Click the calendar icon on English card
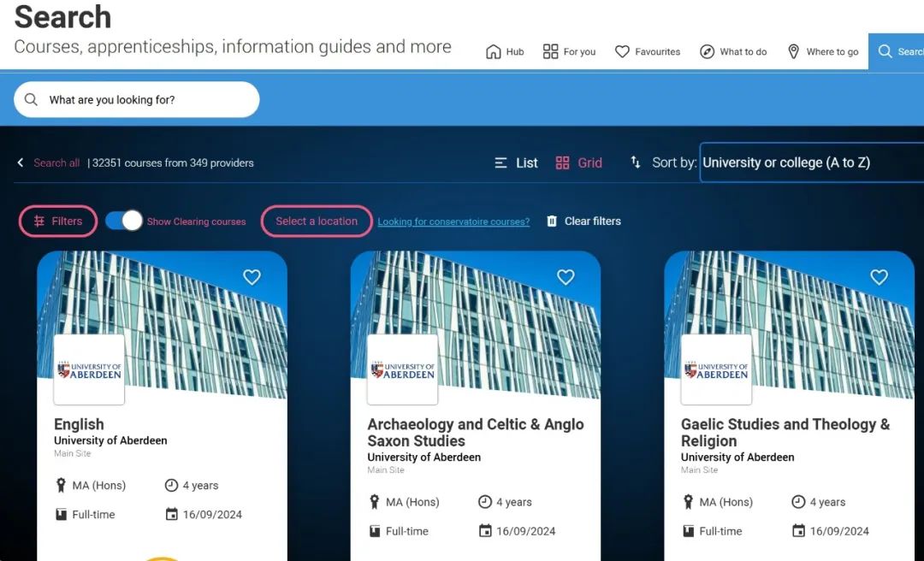Screen dimensions: 924x561 171,515
